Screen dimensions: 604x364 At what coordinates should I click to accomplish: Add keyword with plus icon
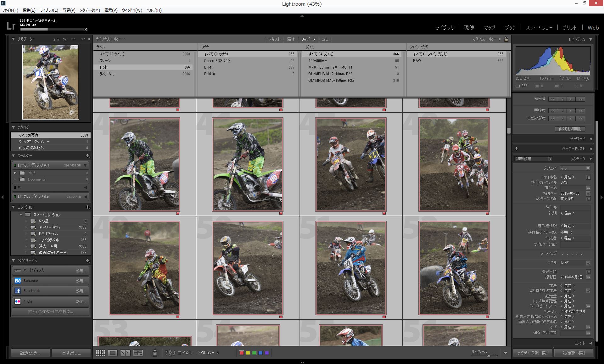[x=516, y=149]
